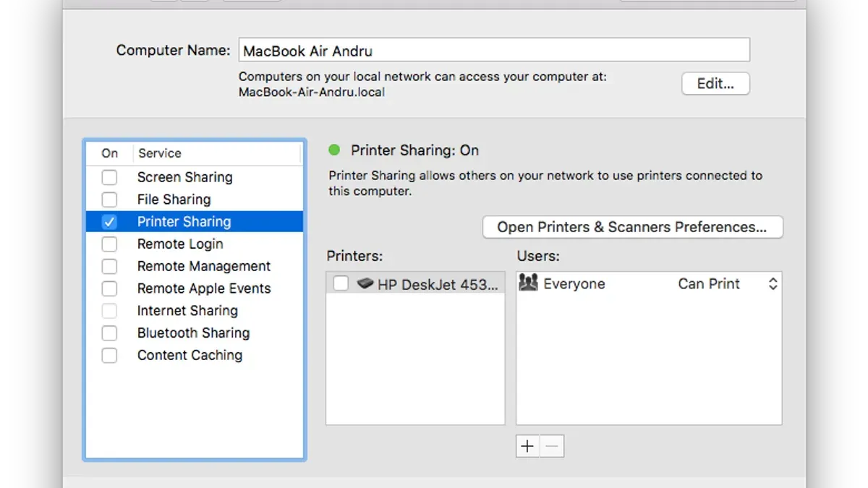This screenshot has width=868, height=488.
Task: Enable the Screen Sharing checkbox
Action: pos(109,177)
